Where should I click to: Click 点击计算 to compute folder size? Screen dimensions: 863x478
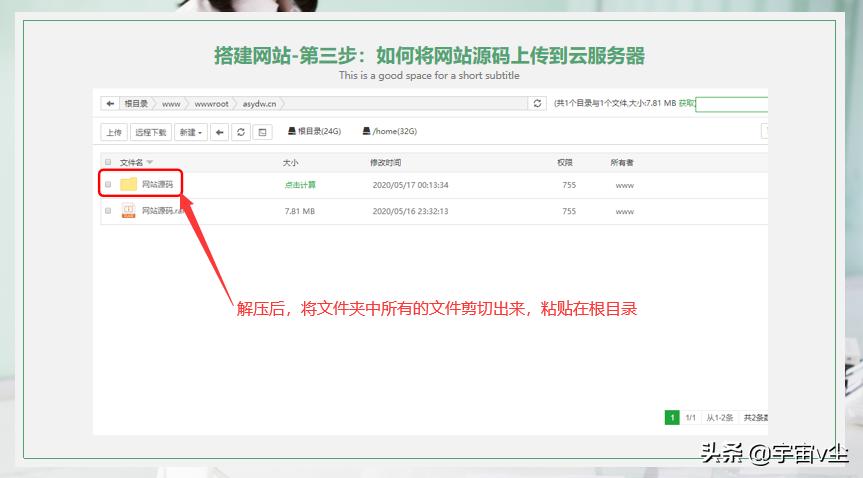pos(300,185)
